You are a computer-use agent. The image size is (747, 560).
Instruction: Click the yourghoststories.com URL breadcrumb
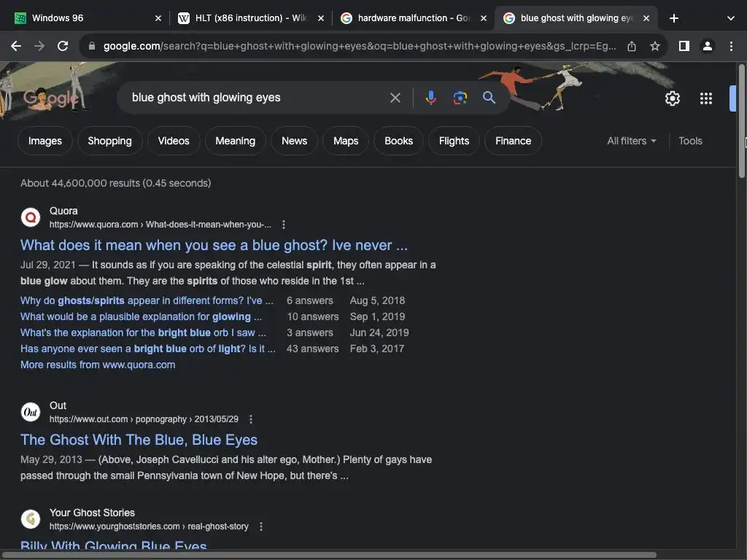149,526
